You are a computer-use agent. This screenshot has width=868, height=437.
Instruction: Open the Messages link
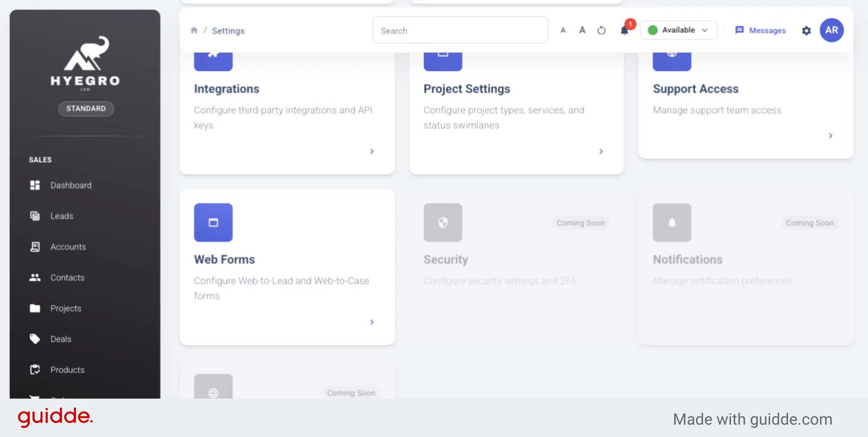(x=761, y=30)
